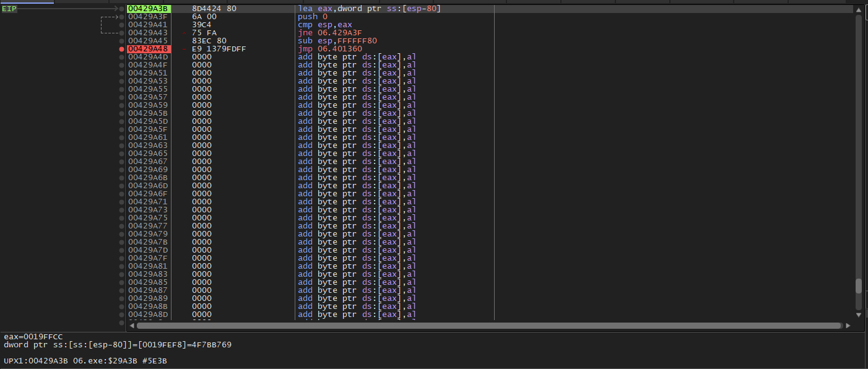
Task: Click the EIP label in the top-left corner
Action: coord(9,9)
